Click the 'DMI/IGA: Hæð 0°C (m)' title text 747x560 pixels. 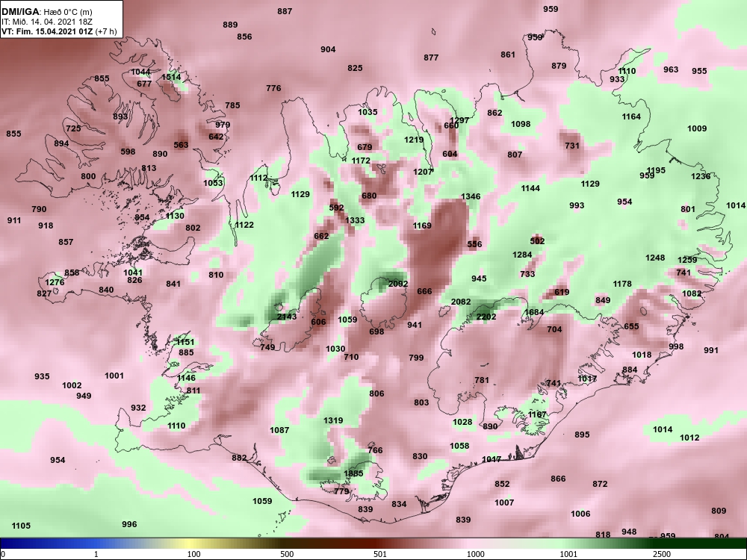click(x=46, y=12)
